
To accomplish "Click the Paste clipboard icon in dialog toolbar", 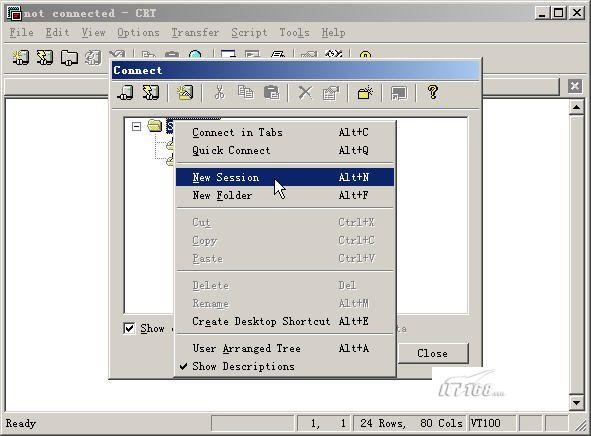I will pyautogui.click(x=271, y=92).
